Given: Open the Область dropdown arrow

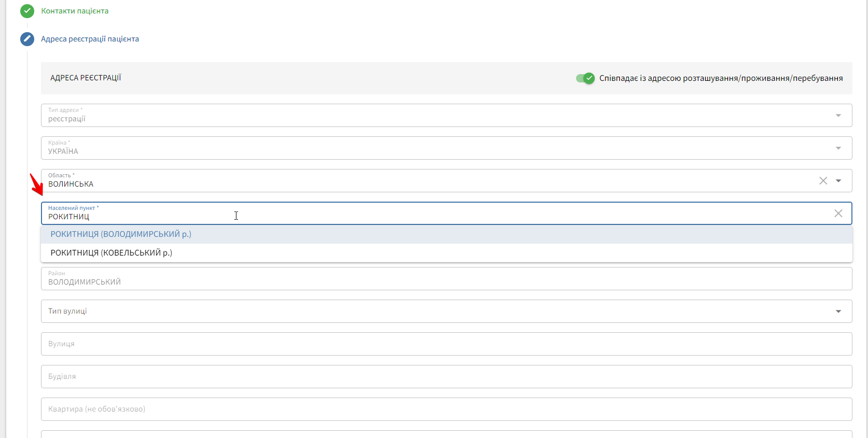Looking at the screenshot, I should (x=838, y=181).
